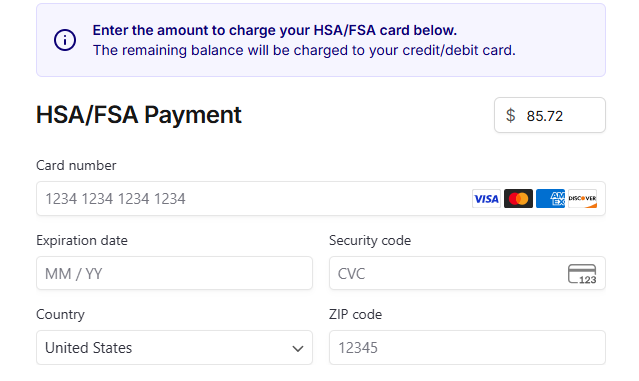The height and width of the screenshot is (381, 639).
Task: Click the Mastercard logo
Action: (518, 198)
